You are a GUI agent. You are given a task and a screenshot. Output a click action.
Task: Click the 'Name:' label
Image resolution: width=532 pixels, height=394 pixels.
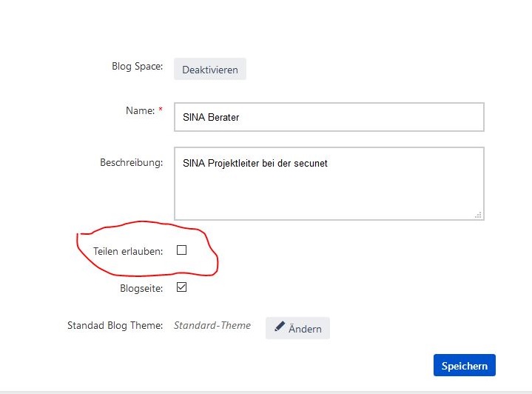pyautogui.click(x=140, y=110)
